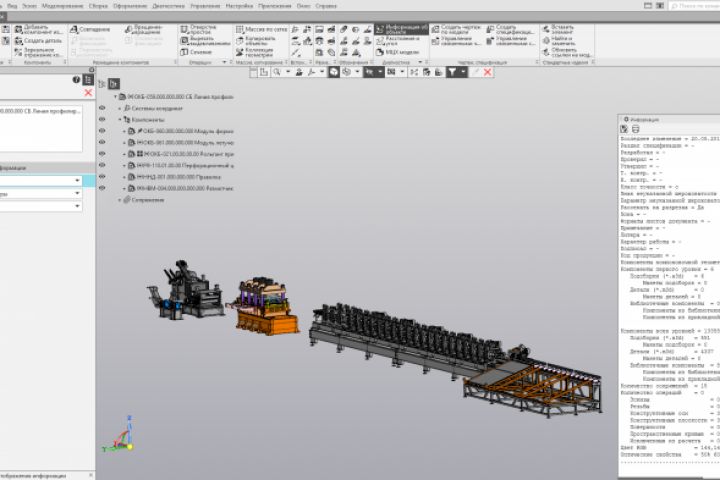The width and height of the screenshot is (720, 480).
Task: Select the Вращение-вращение mate tool
Action: click(x=143, y=30)
